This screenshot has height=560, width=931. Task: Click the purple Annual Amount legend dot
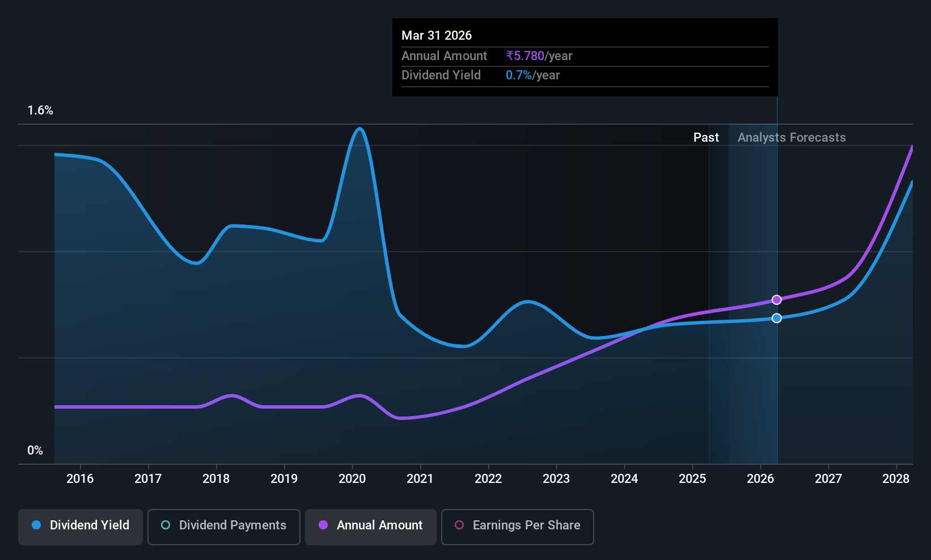(x=323, y=525)
